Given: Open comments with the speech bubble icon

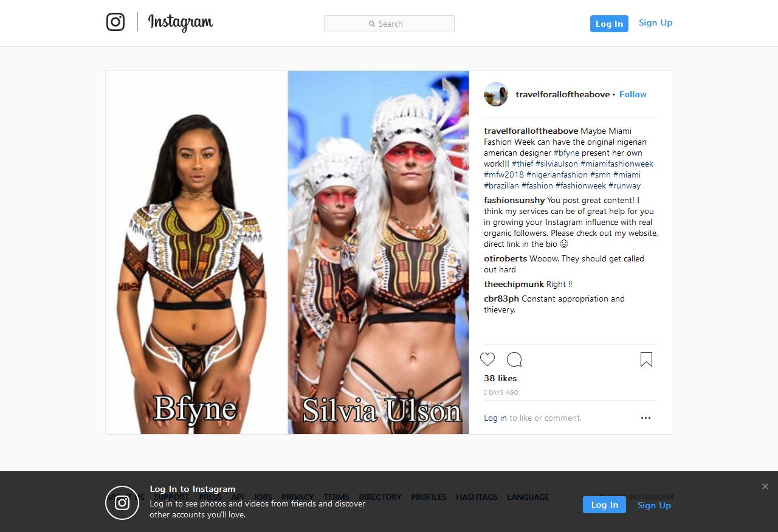Looking at the screenshot, I should 514,359.
